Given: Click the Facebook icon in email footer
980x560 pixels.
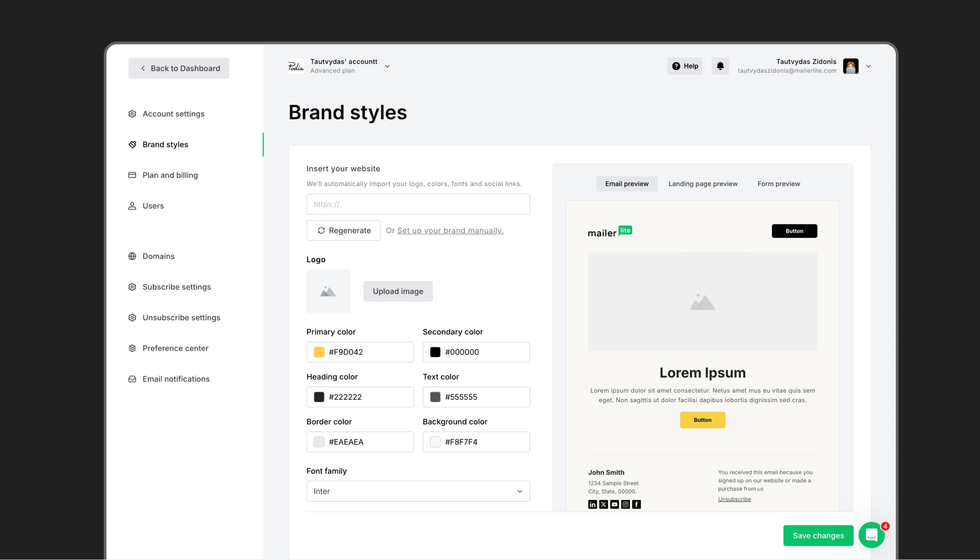Looking at the screenshot, I should pos(637,504).
